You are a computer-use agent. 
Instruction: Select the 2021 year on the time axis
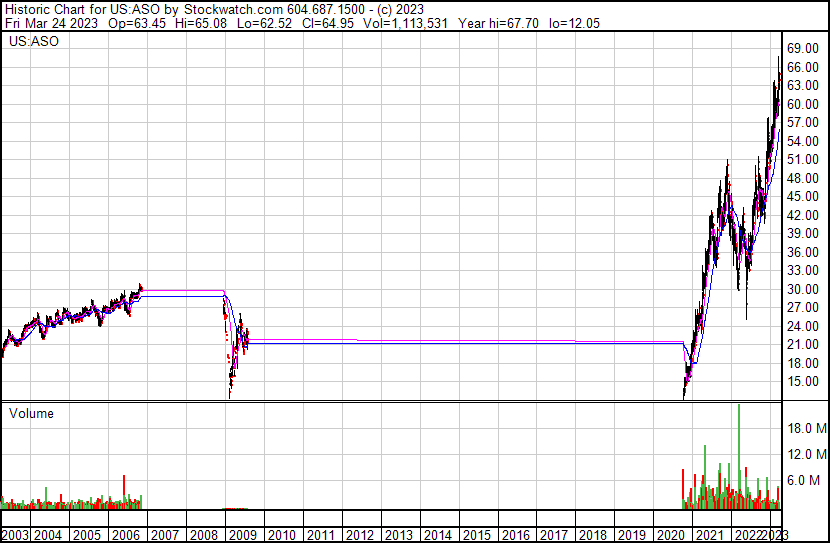[710, 535]
